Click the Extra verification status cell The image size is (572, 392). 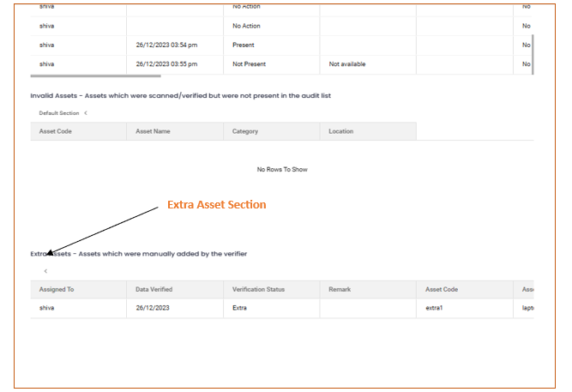239,307
